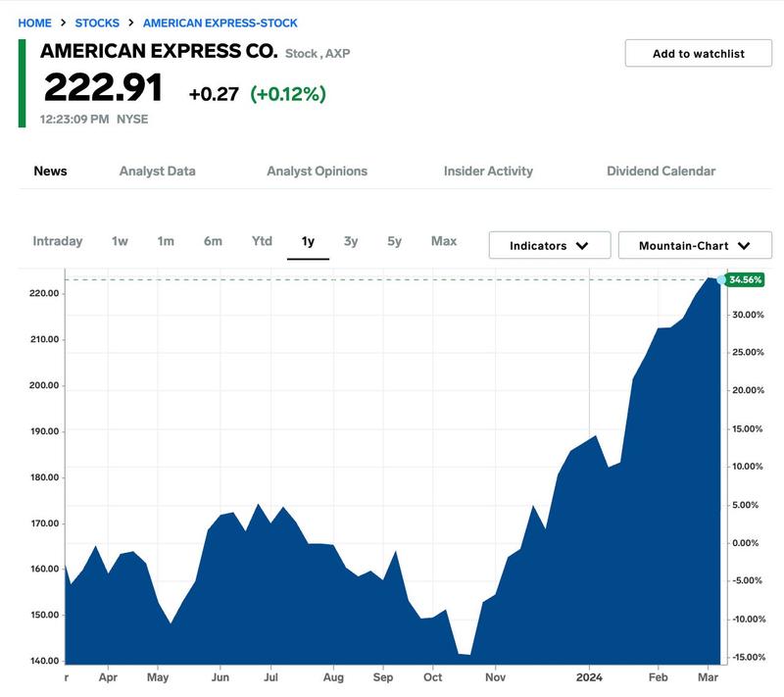Click the 140.00 price axis label

(x=44, y=661)
